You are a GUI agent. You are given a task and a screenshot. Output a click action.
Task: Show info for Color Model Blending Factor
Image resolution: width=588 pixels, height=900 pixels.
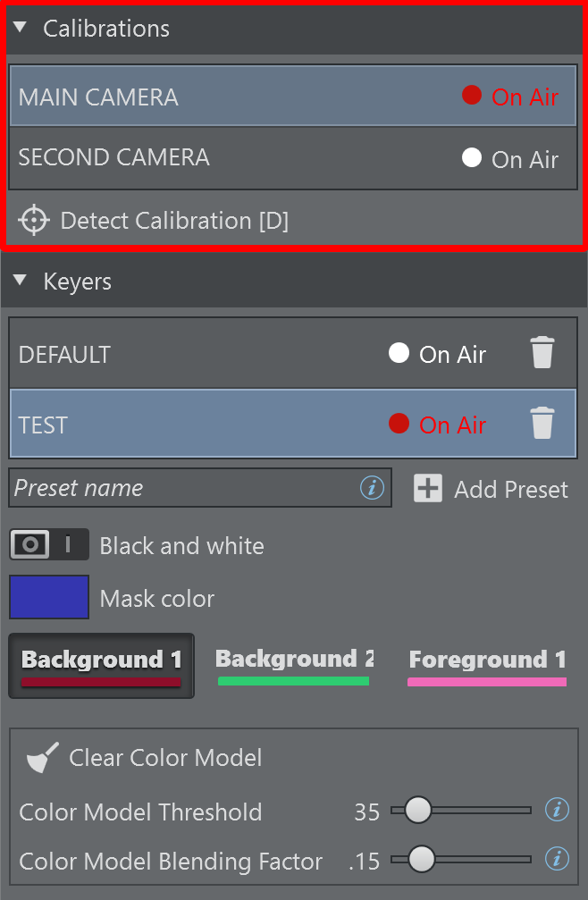point(557,860)
